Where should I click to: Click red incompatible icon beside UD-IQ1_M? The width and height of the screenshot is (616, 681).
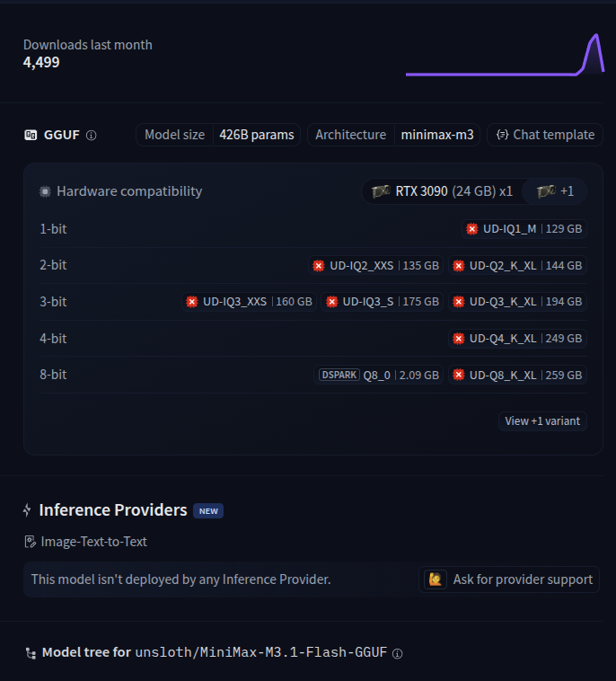point(471,229)
